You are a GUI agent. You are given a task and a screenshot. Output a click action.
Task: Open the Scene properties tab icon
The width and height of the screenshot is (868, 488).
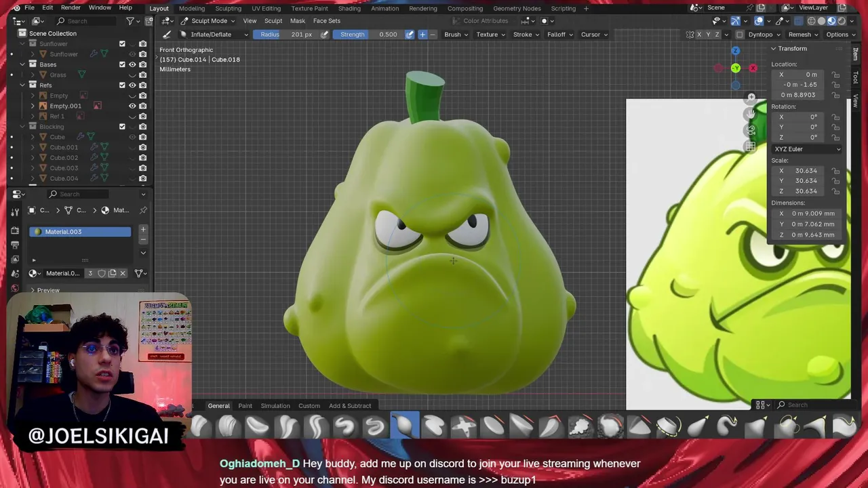coord(15,274)
